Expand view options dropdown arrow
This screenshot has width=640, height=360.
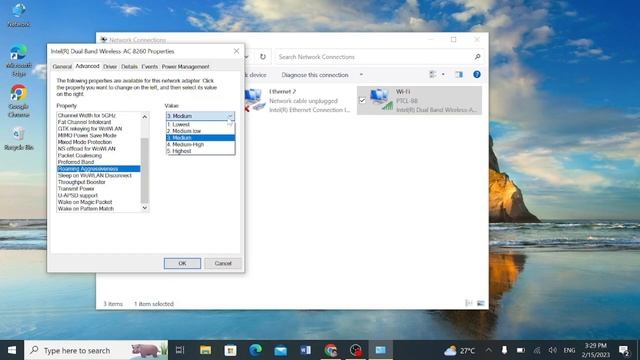[x=443, y=74]
